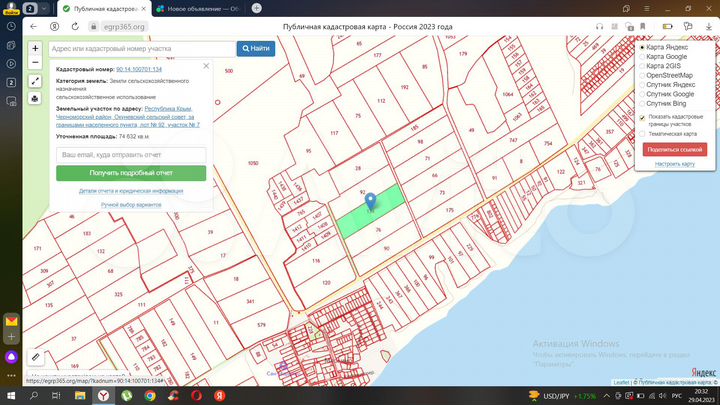Open the measure ruler tool
Image resolution: width=720 pixels, height=405 pixels.
pos(36,356)
